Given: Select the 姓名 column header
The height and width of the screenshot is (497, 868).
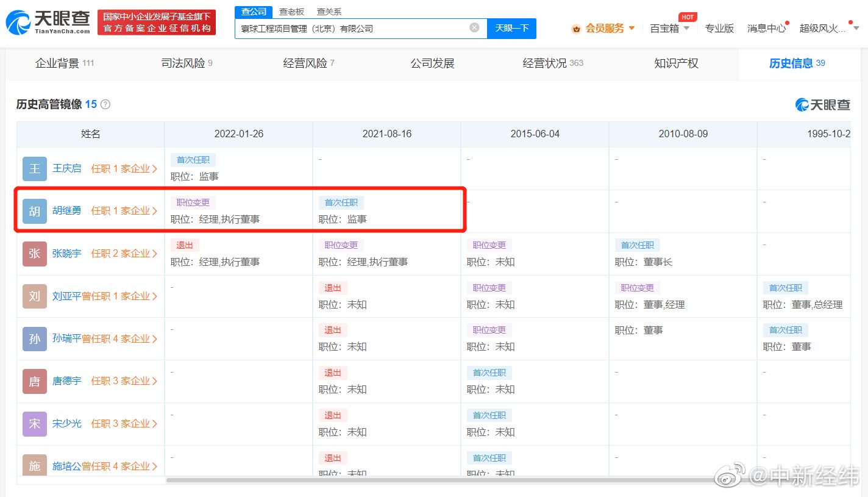Looking at the screenshot, I should (91, 134).
